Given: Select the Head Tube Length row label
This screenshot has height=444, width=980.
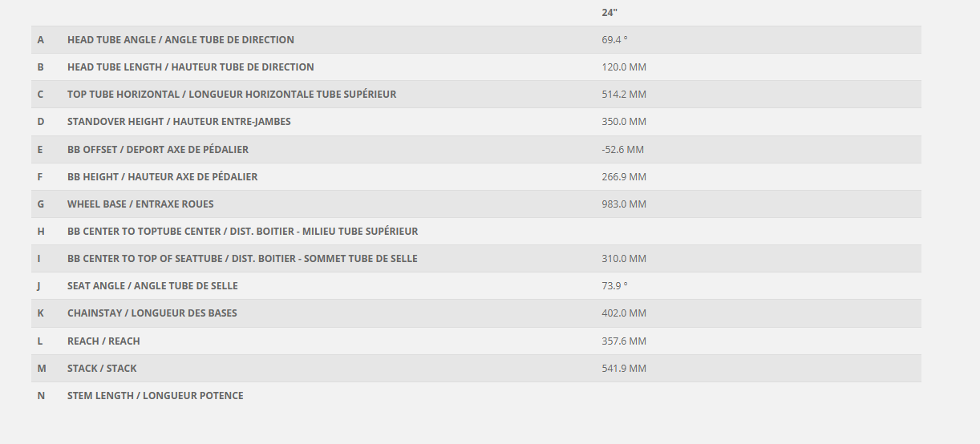Looking at the screenshot, I should 190,67.
